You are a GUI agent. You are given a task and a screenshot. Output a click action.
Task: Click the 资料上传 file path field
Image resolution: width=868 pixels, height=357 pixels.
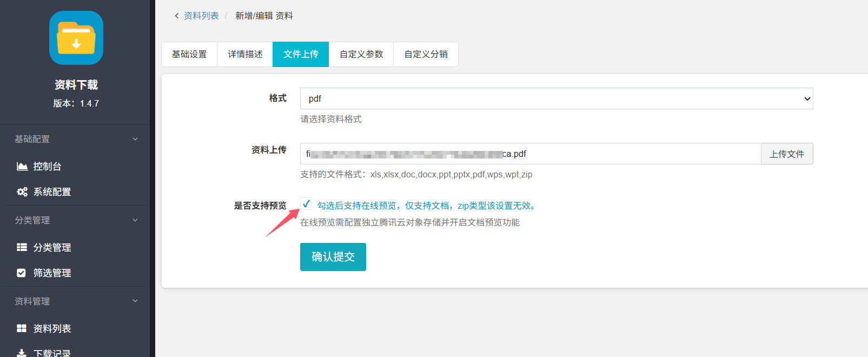pyautogui.click(x=531, y=154)
